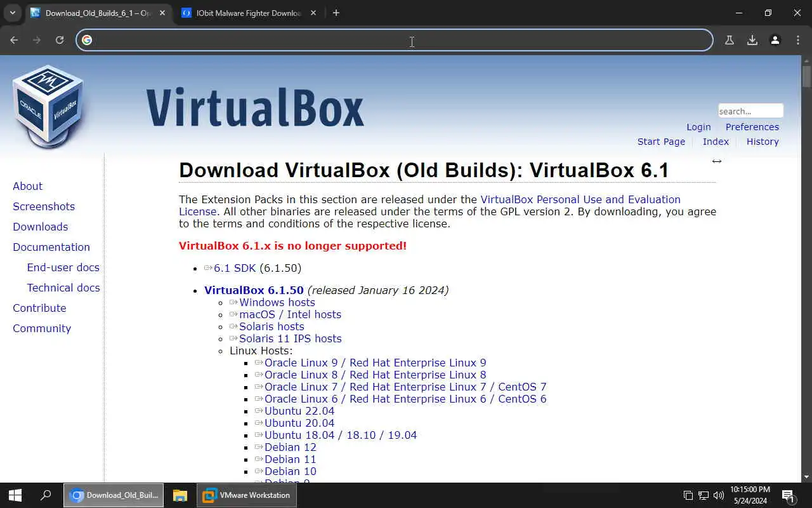Open the notification center icon
Image resolution: width=812 pixels, height=508 pixels.
click(789, 495)
